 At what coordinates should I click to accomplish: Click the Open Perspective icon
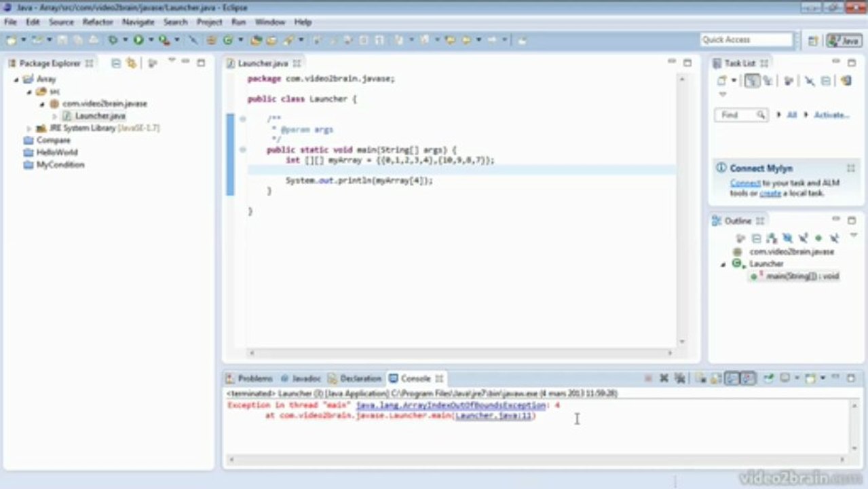[812, 40]
